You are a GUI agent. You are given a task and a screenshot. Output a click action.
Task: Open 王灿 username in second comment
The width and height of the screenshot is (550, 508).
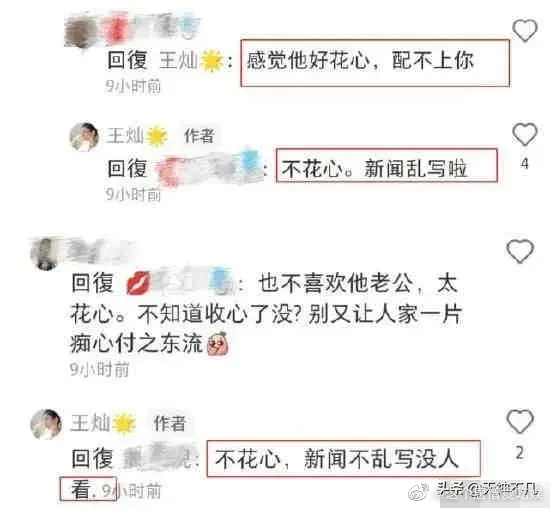point(125,136)
